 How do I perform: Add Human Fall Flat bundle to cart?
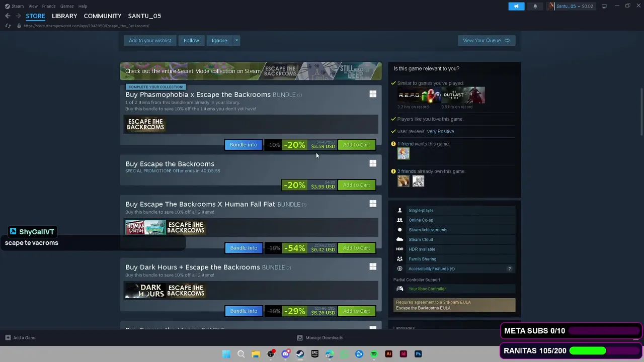356,248
